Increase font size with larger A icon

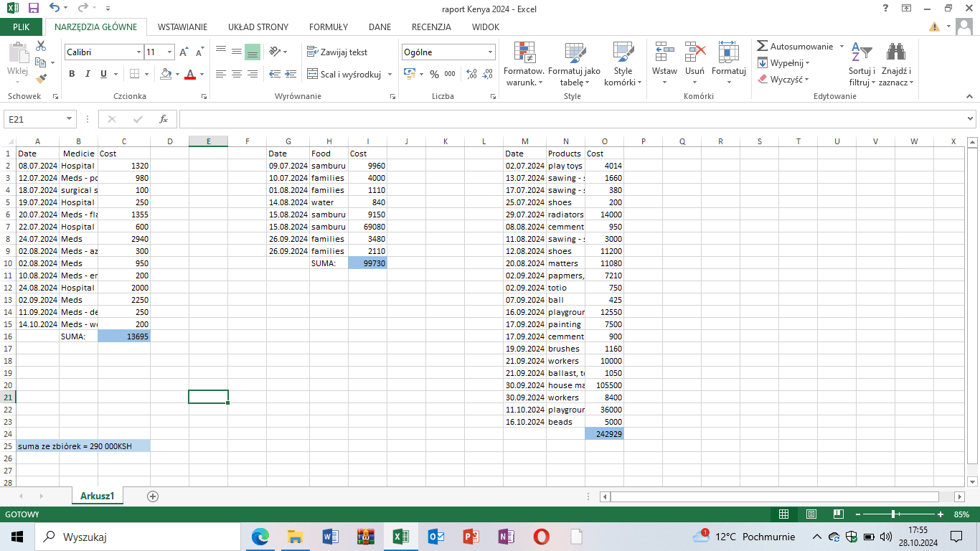(184, 52)
